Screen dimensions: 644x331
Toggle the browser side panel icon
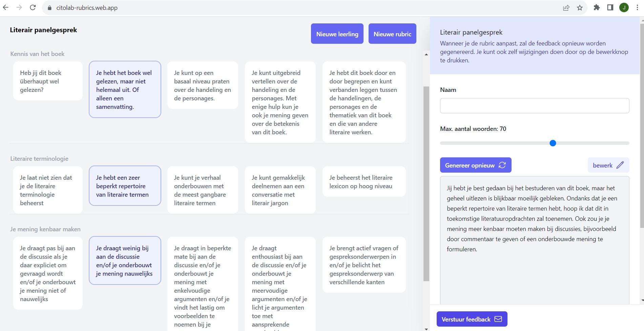[610, 7]
